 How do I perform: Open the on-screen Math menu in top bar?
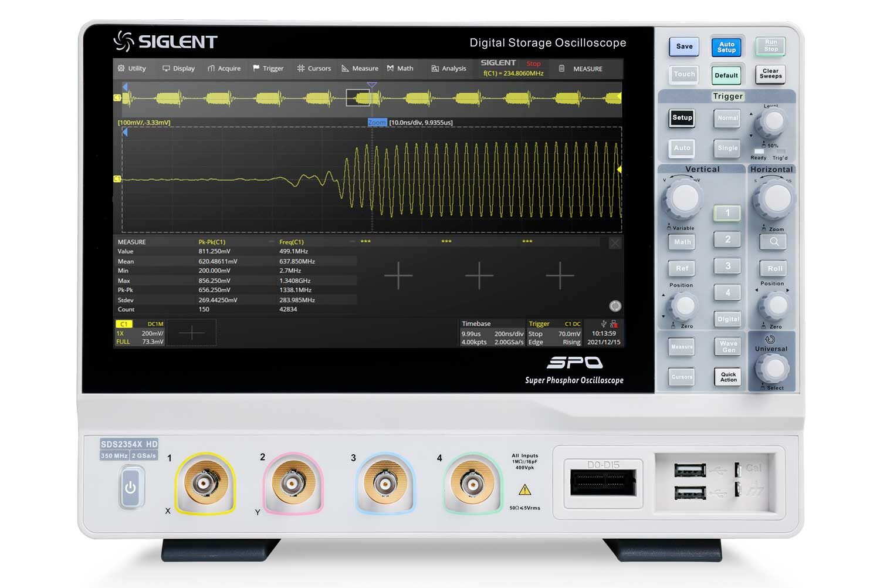pyautogui.click(x=400, y=69)
